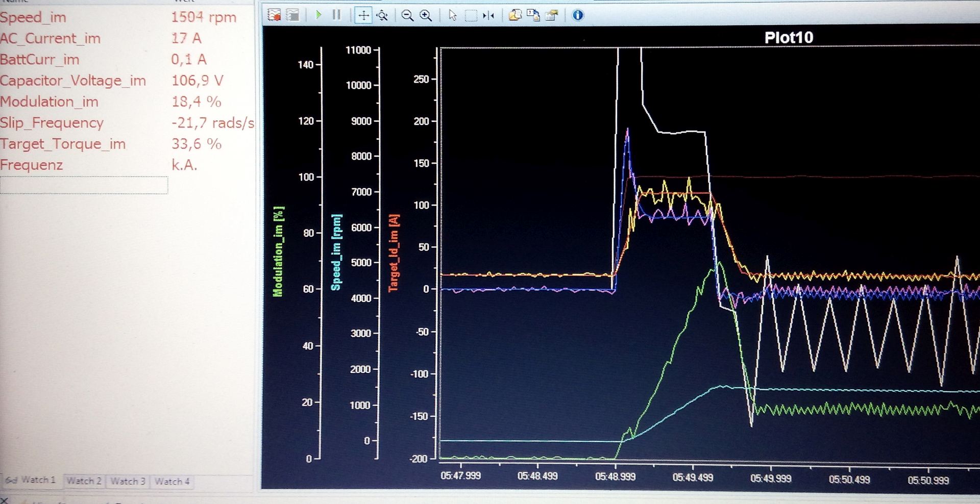
Task: Select the pan/move crosshair tool
Action: (363, 15)
